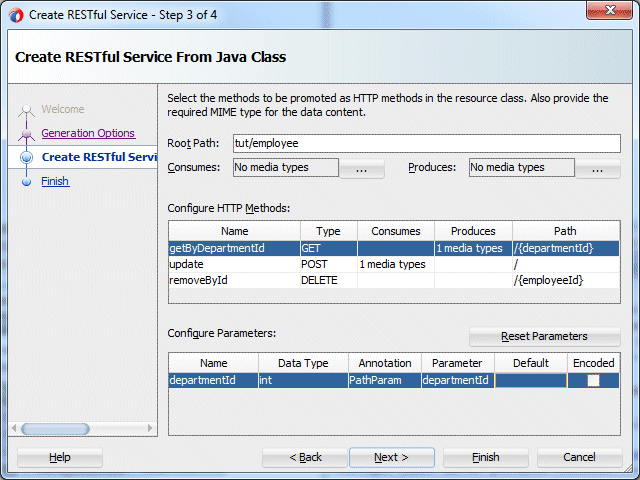Toggle the Encoded checkbox for departmentId
Image resolution: width=640 pixels, height=480 pixels.
point(593,381)
